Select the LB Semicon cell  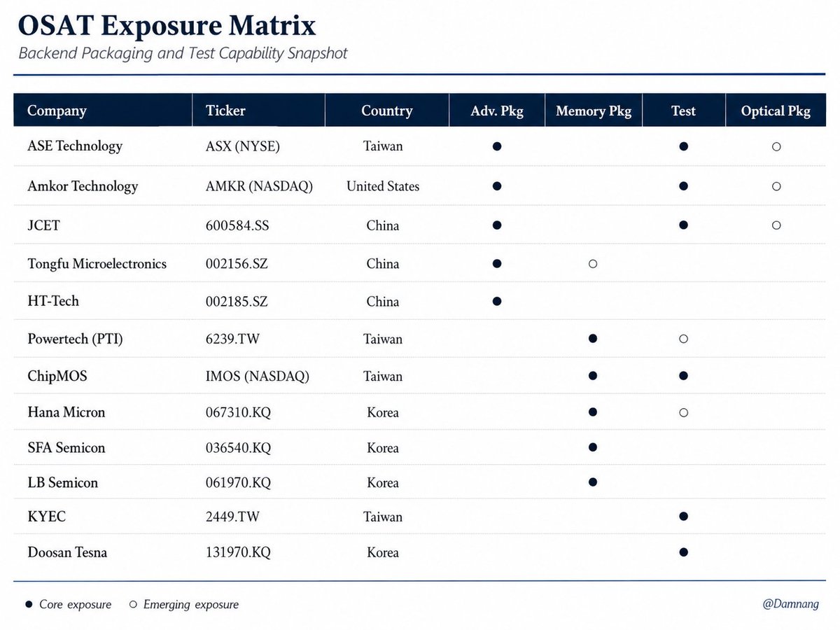tap(63, 483)
